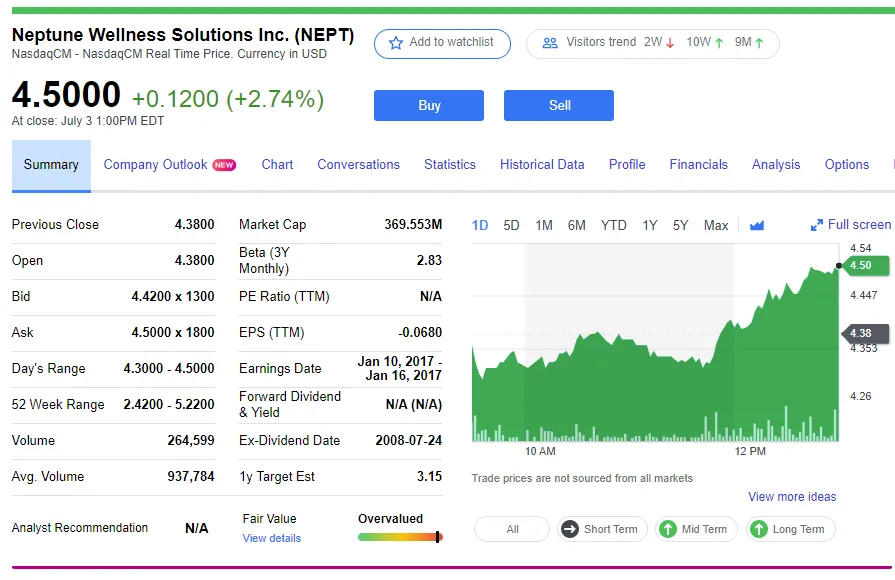Open Fair Value View details link
Screen dimensions: 895x580
(x=272, y=538)
